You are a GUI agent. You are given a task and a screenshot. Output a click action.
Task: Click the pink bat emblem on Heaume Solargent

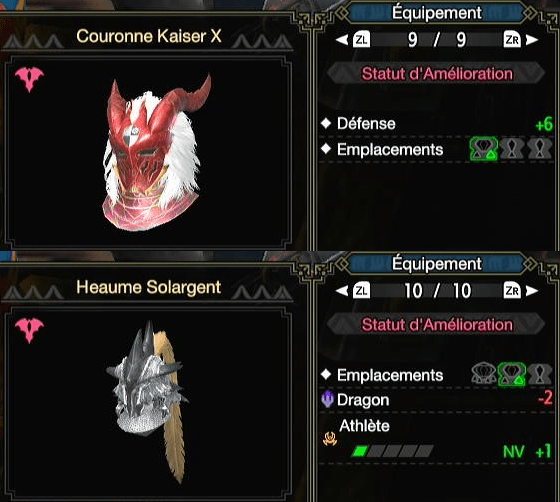(29, 330)
